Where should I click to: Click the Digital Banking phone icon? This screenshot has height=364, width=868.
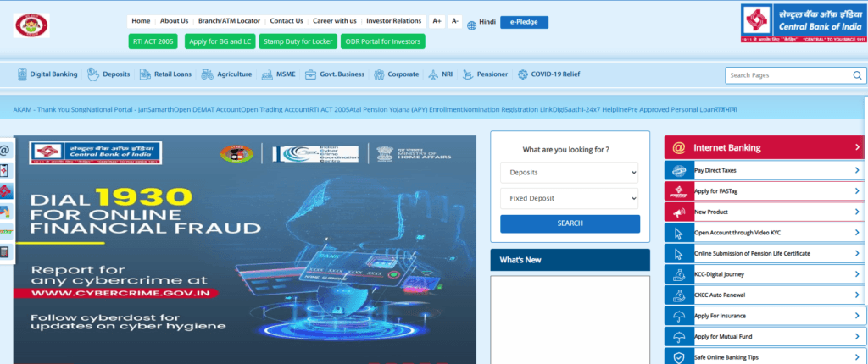(22, 74)
